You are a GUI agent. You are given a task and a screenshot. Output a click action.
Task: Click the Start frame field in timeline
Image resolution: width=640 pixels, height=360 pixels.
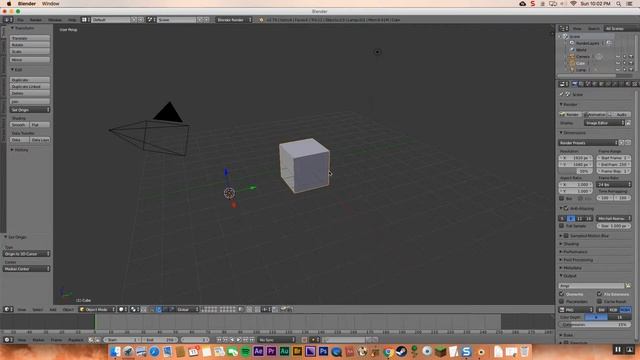(122, 340)
